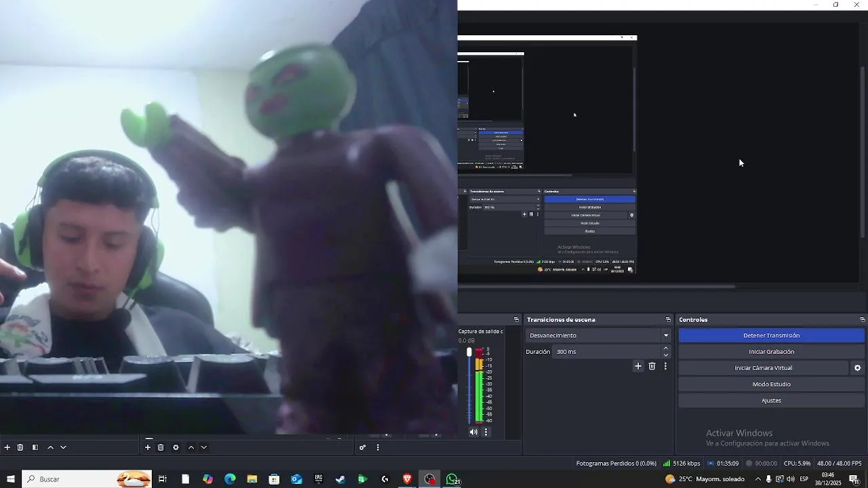
Task: Click the 48.00 / 48.00 FPS status entry
Action: pyautogui.click(x=840, y=464)
